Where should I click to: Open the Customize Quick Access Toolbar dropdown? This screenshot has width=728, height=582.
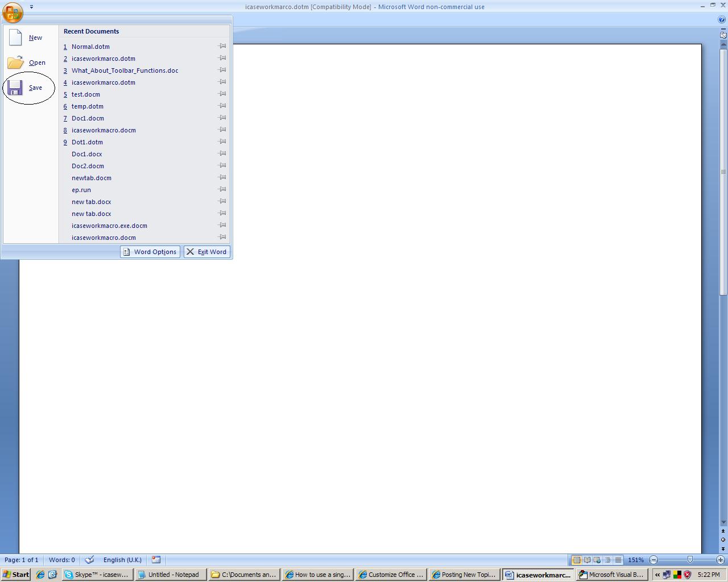point(31,7)
